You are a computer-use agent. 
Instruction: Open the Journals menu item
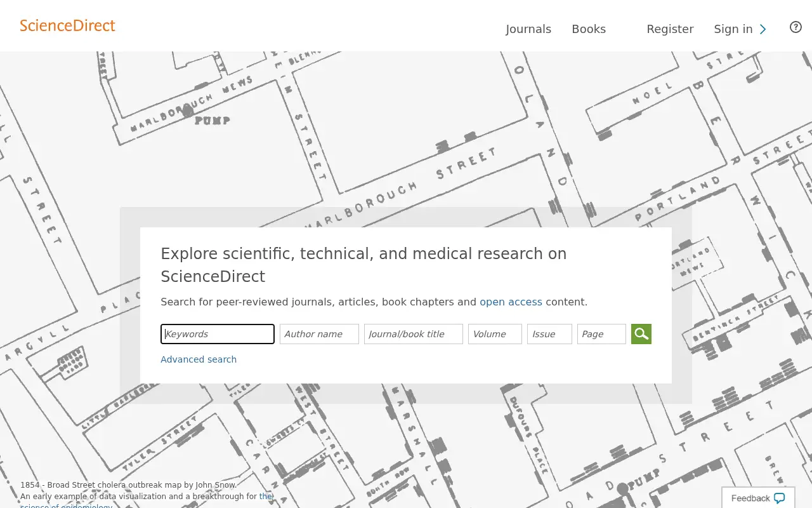pos(528,29)
